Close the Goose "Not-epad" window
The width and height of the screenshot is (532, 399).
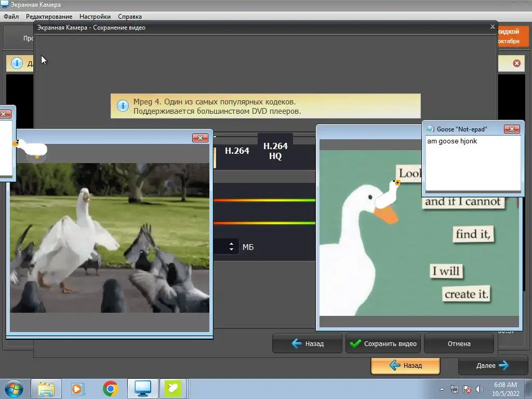pyautogui.click(x=512, y=129)
